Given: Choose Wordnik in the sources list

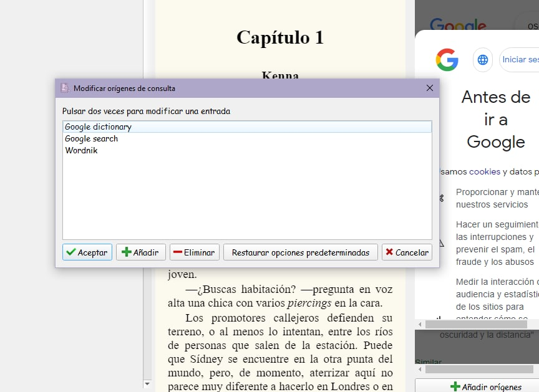Looking at the screenshot, I should (x=81, y=150).
